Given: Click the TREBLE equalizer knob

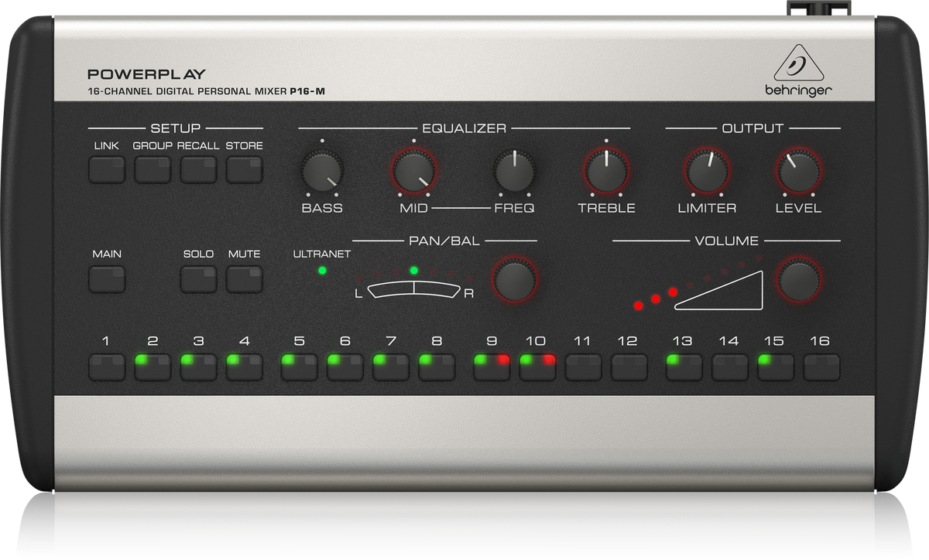Looking at the screenshot, I should (x=606, y=172).
